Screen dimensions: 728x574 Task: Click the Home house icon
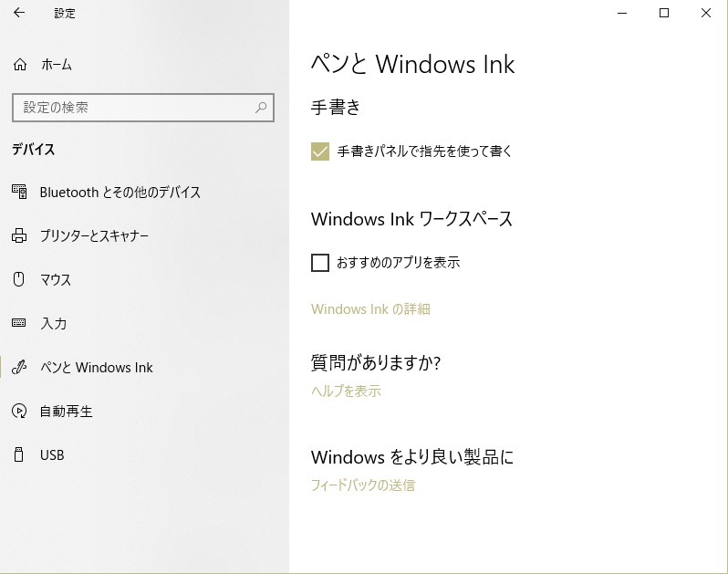pos(19,65)
